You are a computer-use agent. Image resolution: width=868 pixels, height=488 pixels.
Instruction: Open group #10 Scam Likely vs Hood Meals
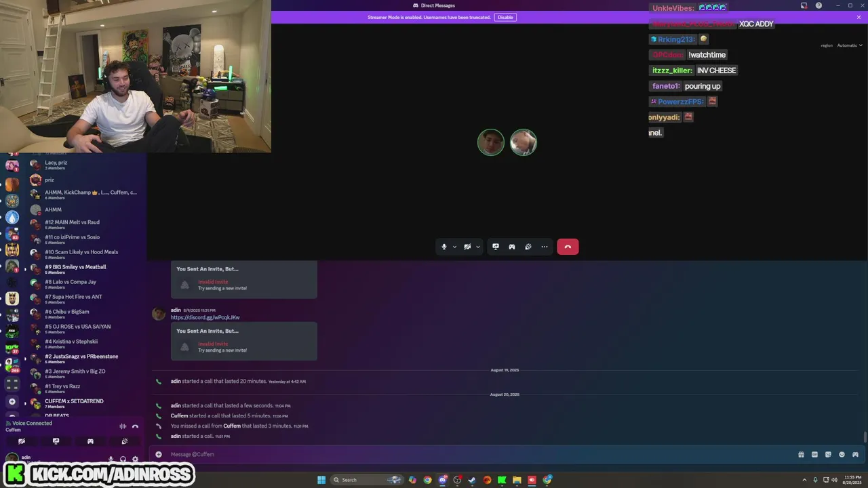pos(85,254)
